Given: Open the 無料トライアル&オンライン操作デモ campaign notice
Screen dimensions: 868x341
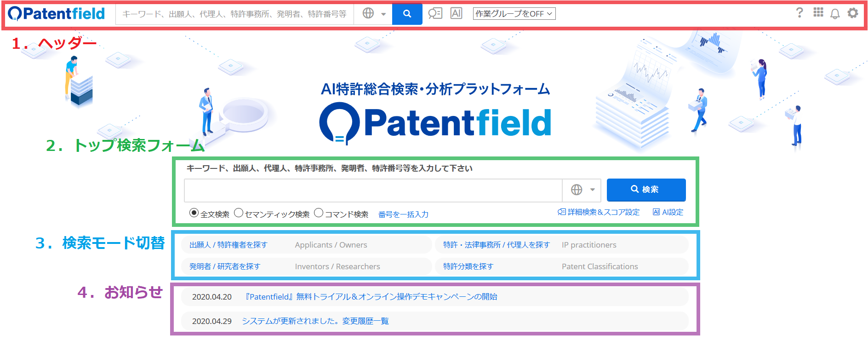Looking at the screenshot, I should click(x=371, y=297).
